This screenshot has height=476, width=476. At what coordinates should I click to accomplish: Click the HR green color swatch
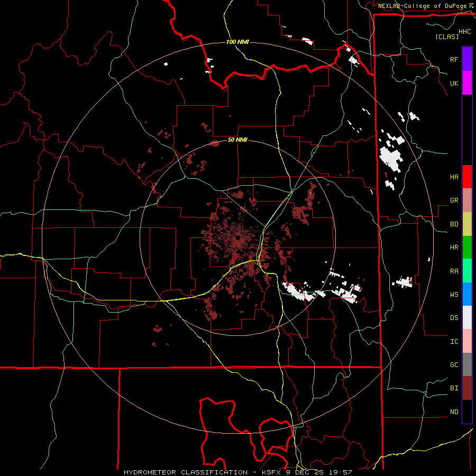click(467, 248)
